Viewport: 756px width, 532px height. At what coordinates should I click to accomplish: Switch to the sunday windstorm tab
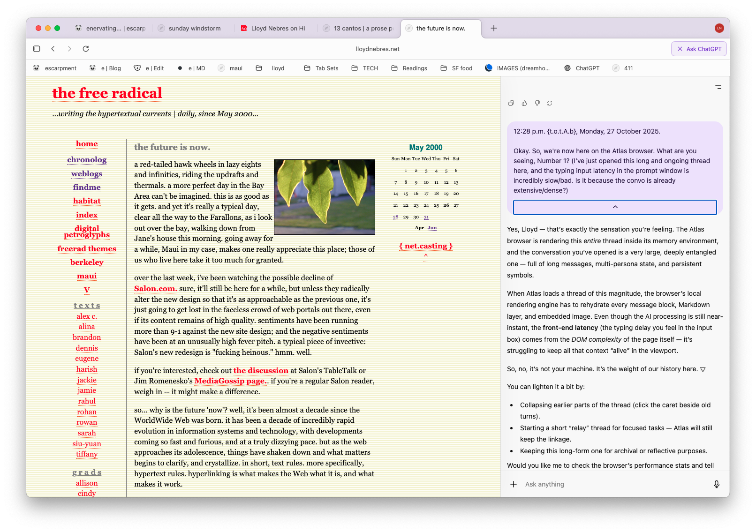click(194, 28)
